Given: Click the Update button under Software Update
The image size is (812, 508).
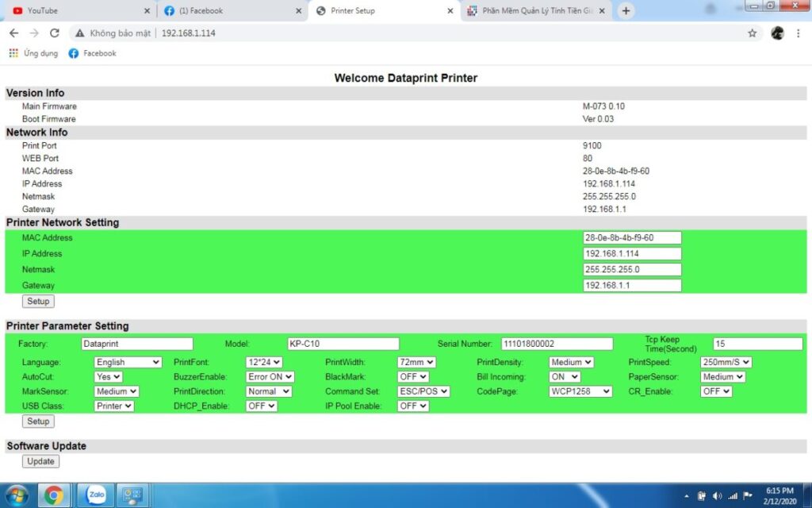Looking at the screenshot, I should [x=41, y=461].
